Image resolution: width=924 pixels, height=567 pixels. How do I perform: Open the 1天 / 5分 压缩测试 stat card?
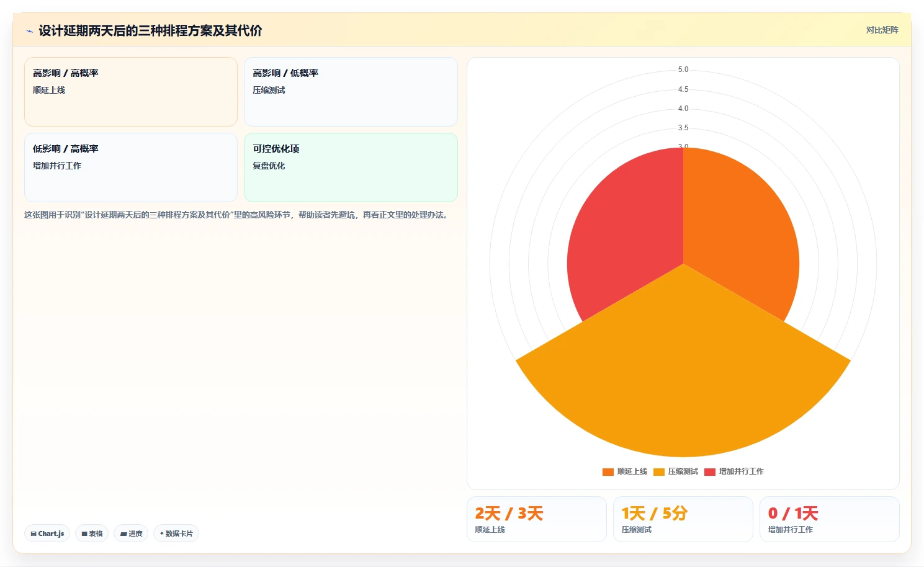683,519
